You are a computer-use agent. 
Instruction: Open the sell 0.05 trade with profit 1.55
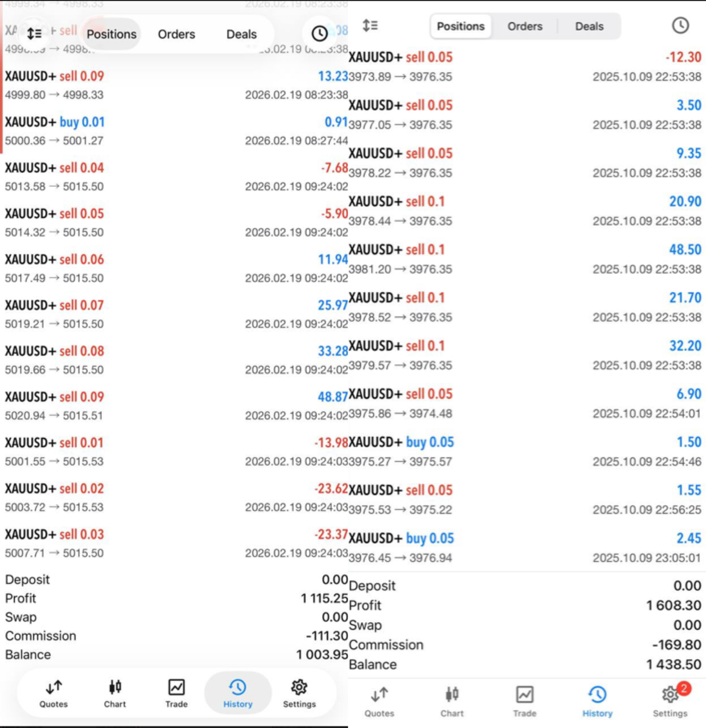525,500
